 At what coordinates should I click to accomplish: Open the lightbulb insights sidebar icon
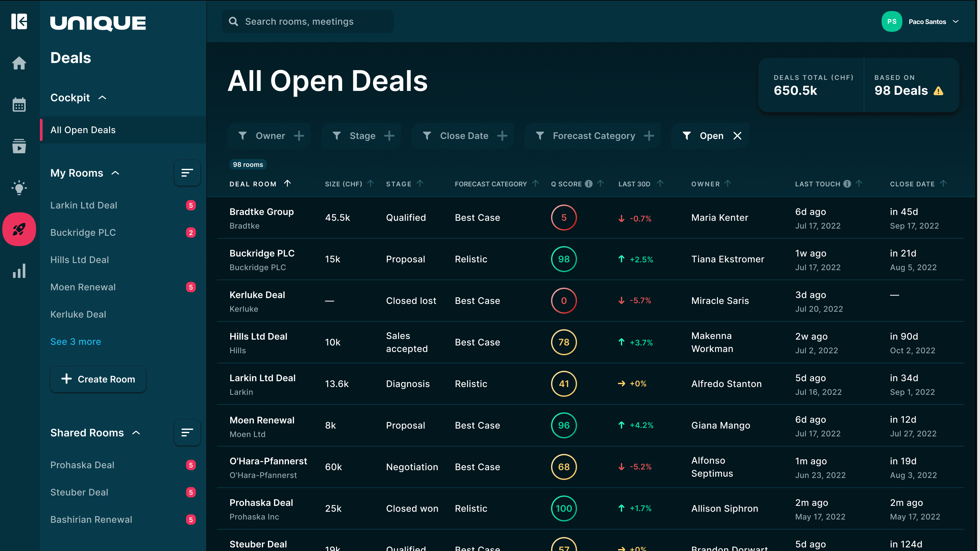point(19,188)
